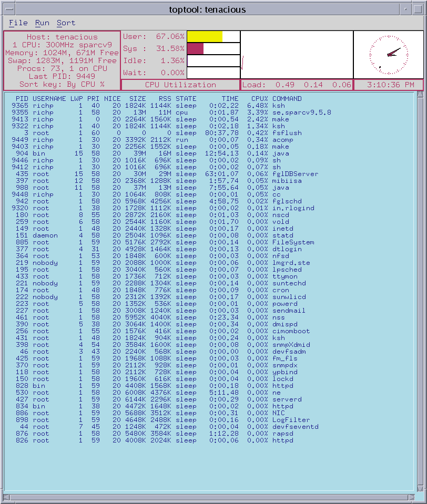Click the yellow User CPU bar

(205, 36)
